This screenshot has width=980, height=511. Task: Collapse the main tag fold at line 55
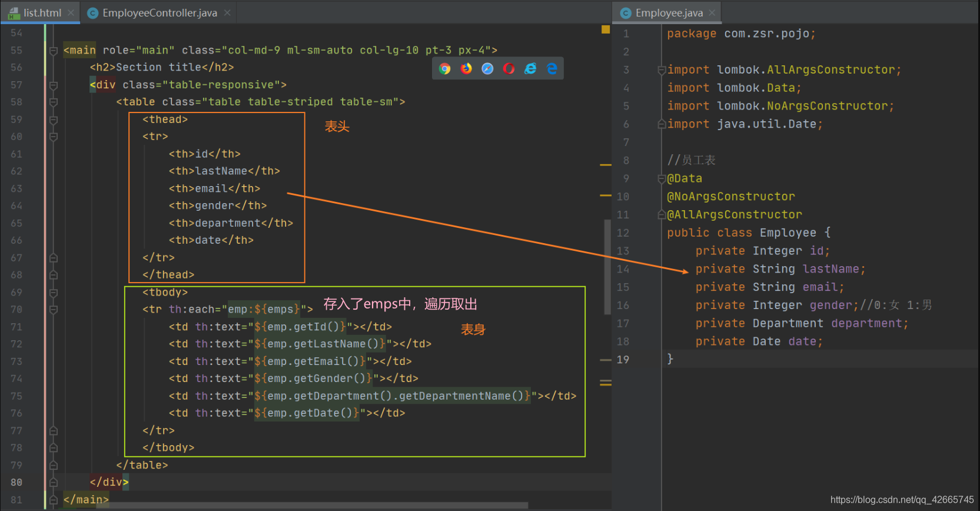tap(54, 51)
